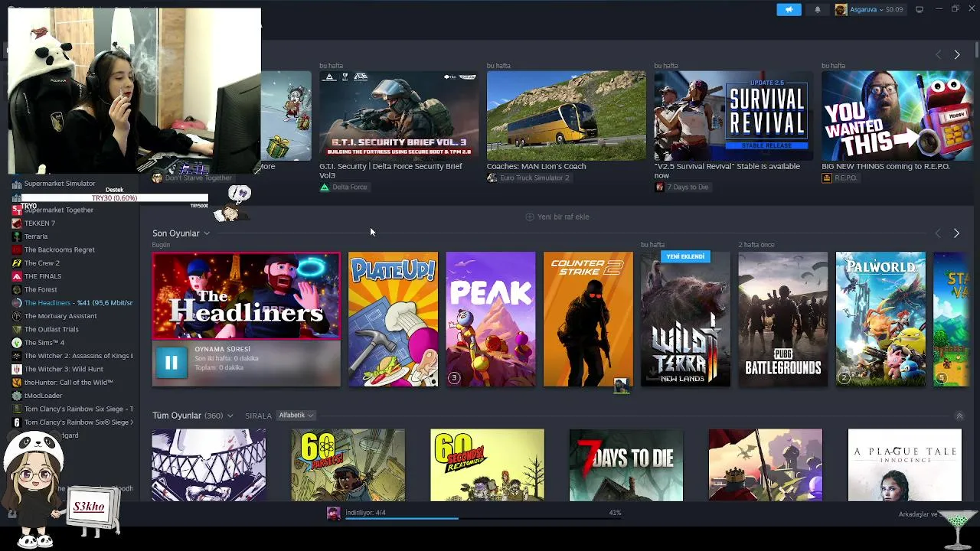Next page of the Son Oyunlar shelf
The image size is (980, 551).
tap(956, 233)
